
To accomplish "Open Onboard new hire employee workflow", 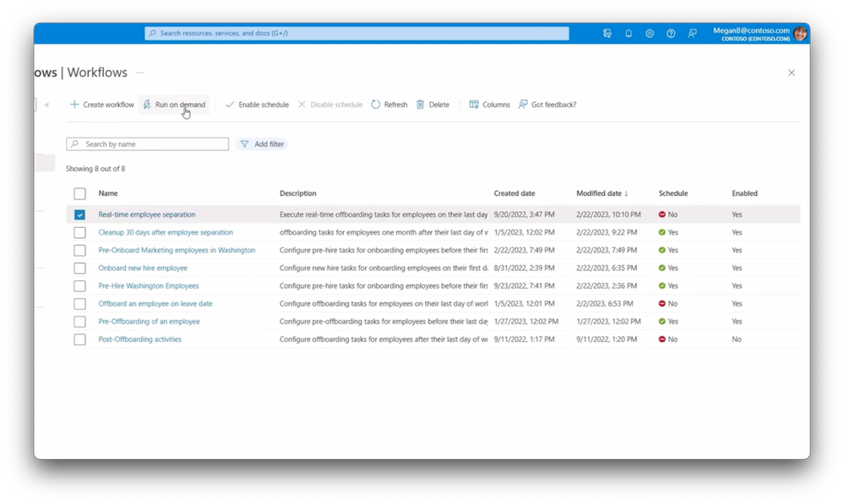I will point(143,268).
